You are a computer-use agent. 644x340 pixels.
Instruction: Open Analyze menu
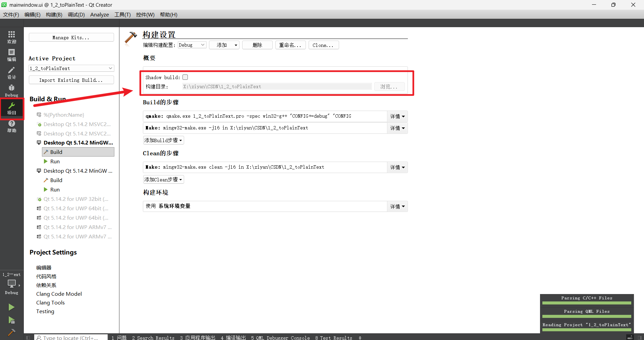click(100, 15)
